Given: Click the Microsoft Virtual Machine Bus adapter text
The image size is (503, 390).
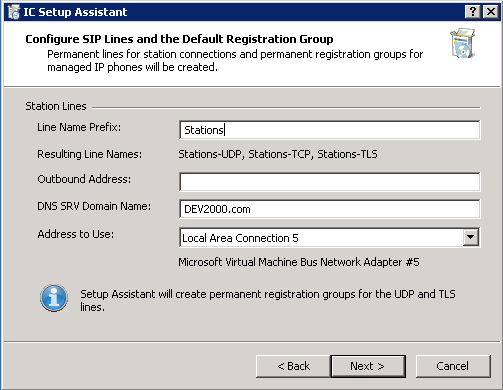Looking at the screenshot, I should [299, 262].
